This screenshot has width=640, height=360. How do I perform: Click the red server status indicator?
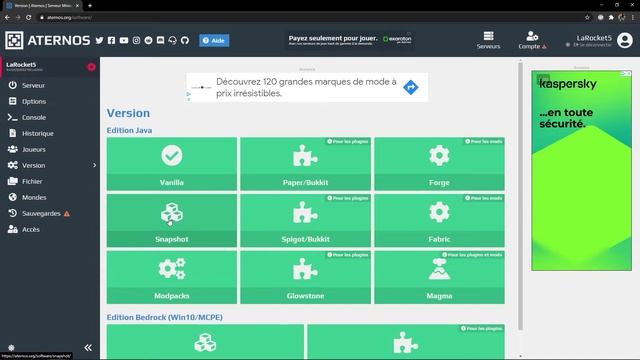coord(91,67)
